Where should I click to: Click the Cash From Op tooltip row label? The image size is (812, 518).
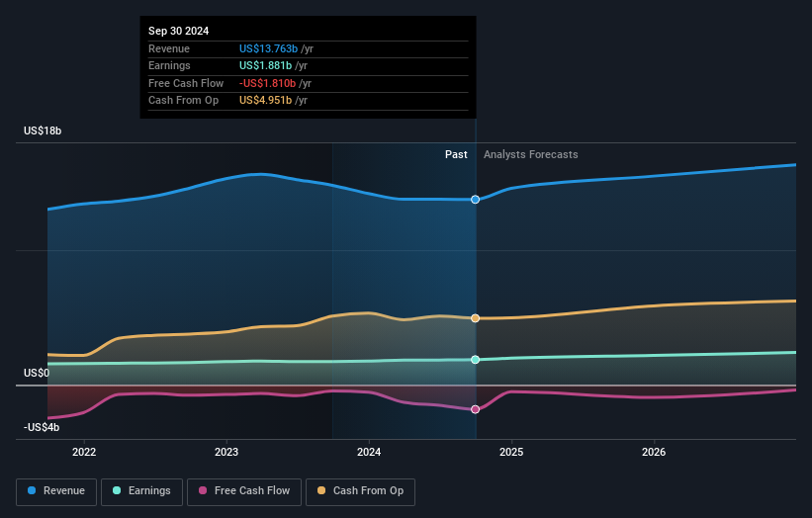tap(183, 101)
